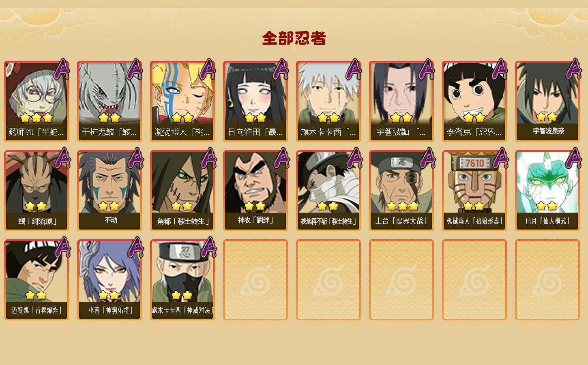588x365 pixels.
Task: Select the 桃地再不斩「秽土转生」 card
Action: (x=328, y=191)
